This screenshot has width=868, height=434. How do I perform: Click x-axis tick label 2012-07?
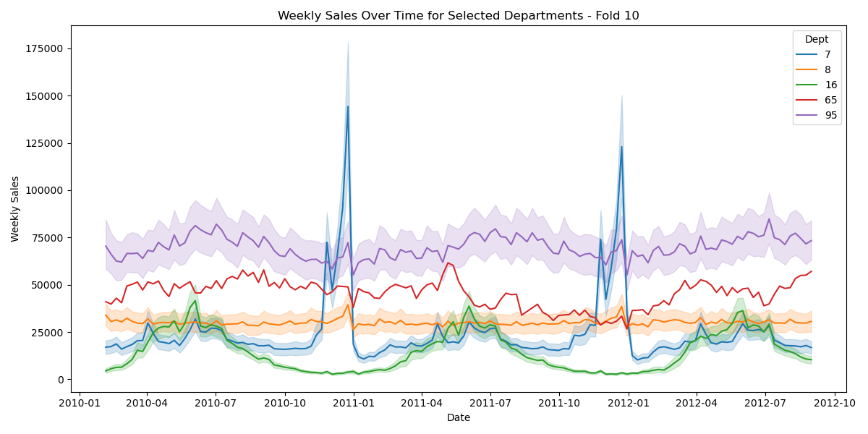(765, 402)
